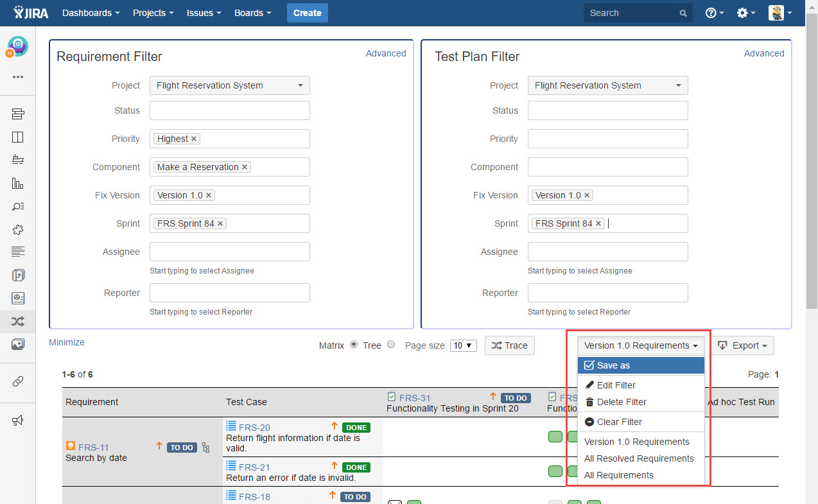Image resolution: width=818 pixels, height=504 pixels.
Task: Select the Tree radio button
Action: coord(391,345)
